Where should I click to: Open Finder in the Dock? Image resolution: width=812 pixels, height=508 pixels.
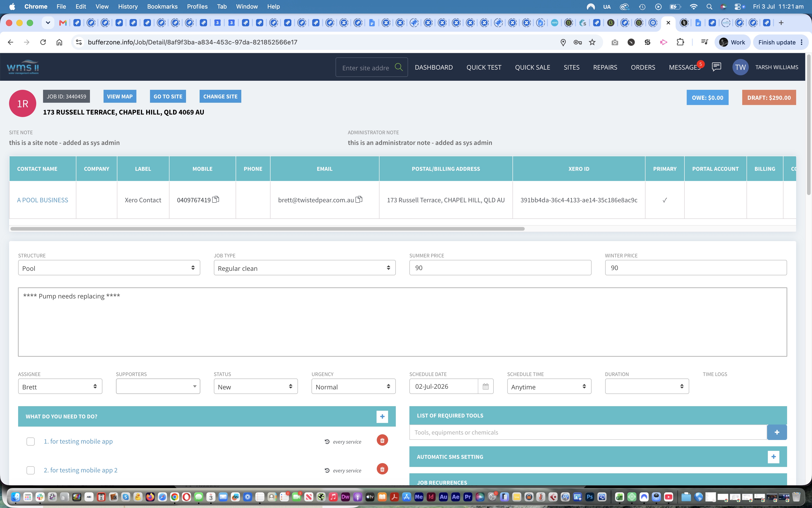[15, 497]
